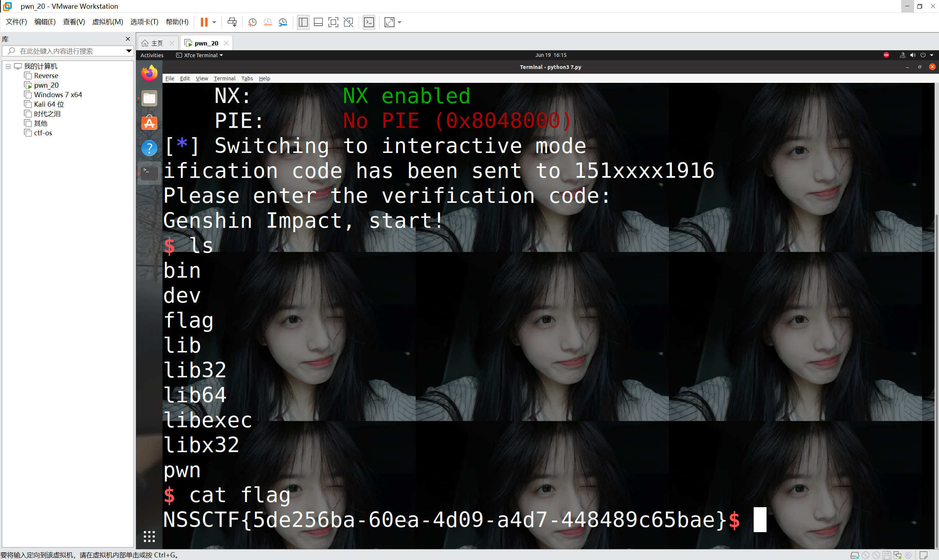Viewport: 939px width, 560px height.
Task: Open the 选项卡(T) menu
Action: coord(144,22)
